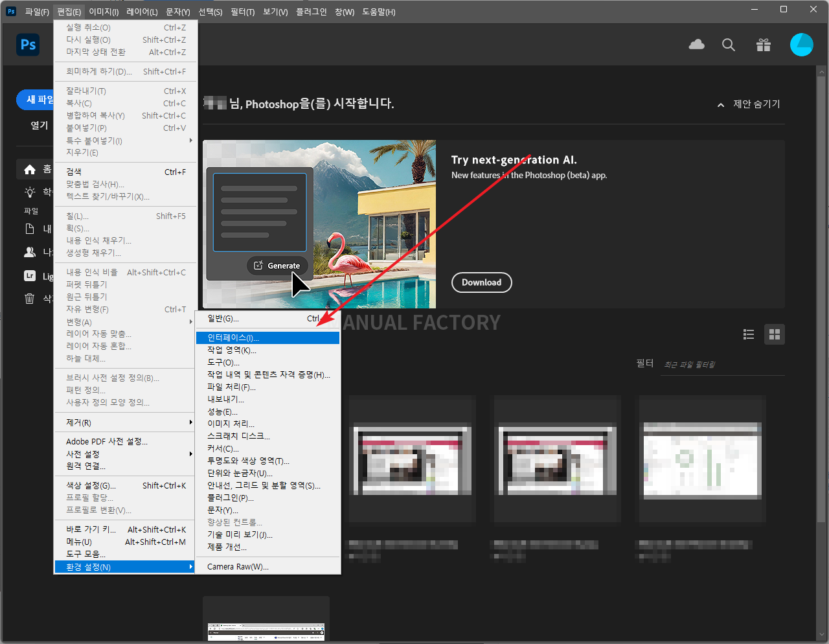Click the lightbulb Learn icon in sidebar
The height and width of the screenshot is (644, 829).
click(x=30, y=192)
